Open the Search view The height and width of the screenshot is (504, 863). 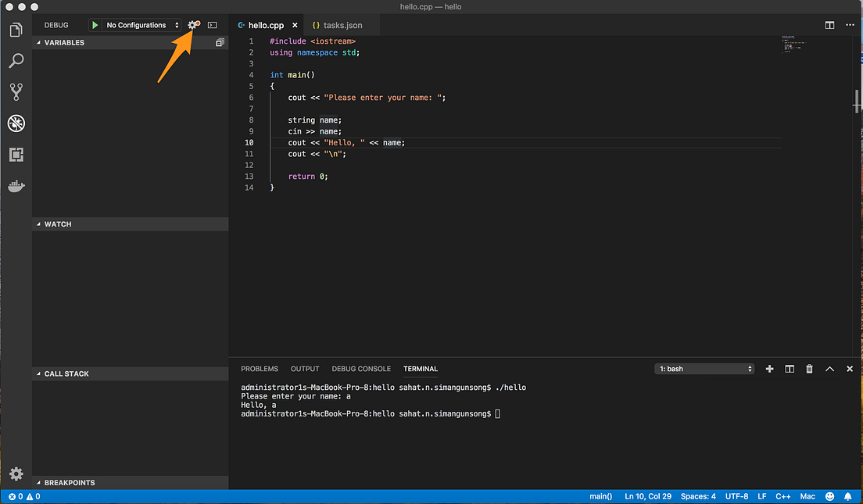click(x=16, y=60)
